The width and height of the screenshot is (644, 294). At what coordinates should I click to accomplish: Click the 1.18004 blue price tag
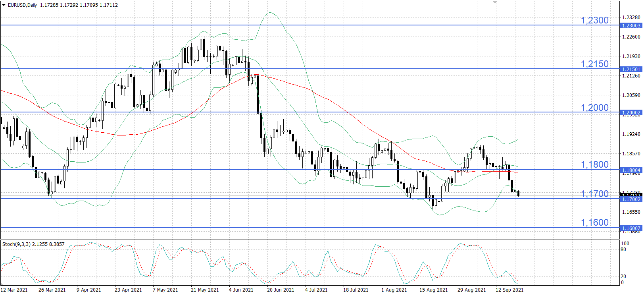point(631,170)
